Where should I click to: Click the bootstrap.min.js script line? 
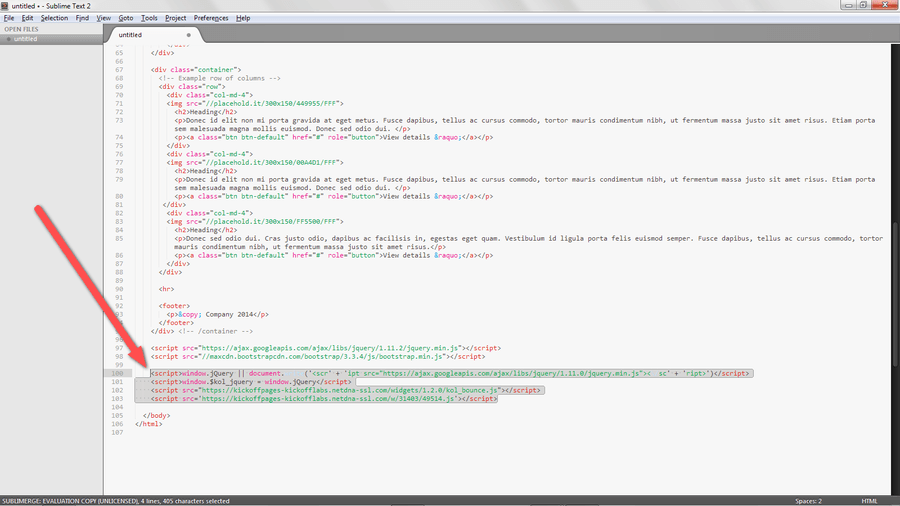point(318,356)
